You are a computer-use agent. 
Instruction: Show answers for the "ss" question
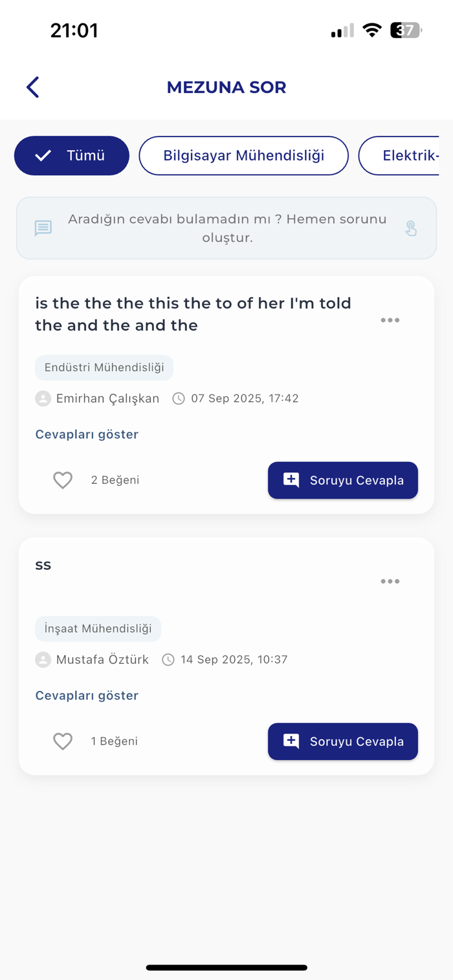tap(87, 695)
